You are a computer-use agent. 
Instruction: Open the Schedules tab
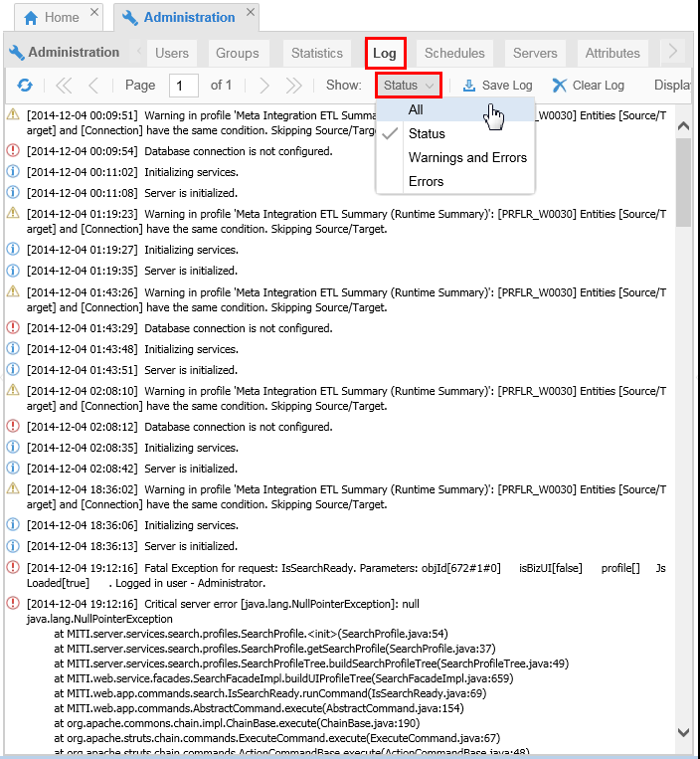click(454, 54)
